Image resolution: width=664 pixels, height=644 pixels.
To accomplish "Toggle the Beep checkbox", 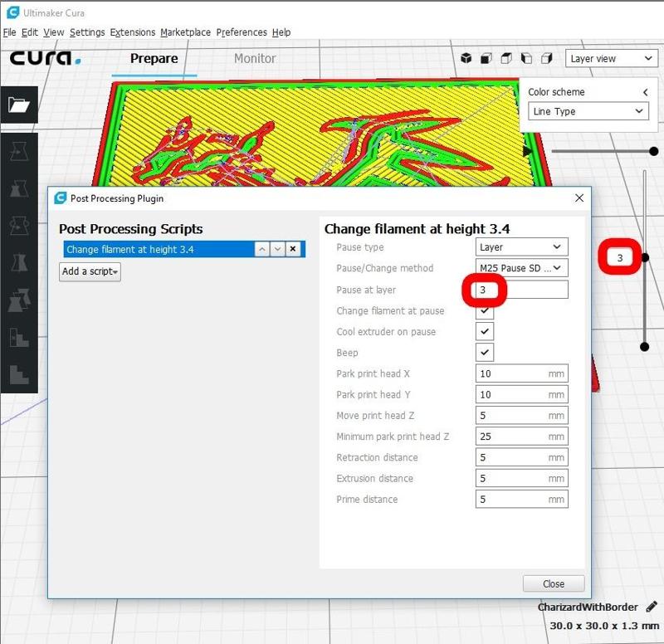I will [485, 352].
